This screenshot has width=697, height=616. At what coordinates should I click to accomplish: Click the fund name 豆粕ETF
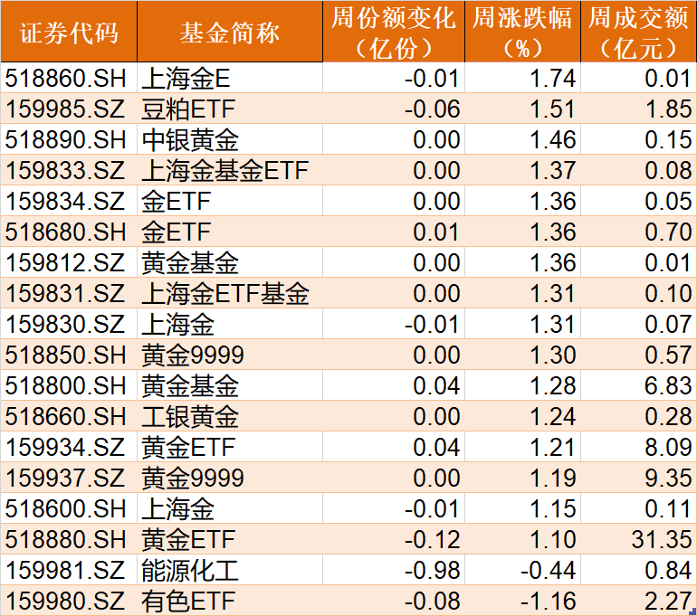(188, 109)
